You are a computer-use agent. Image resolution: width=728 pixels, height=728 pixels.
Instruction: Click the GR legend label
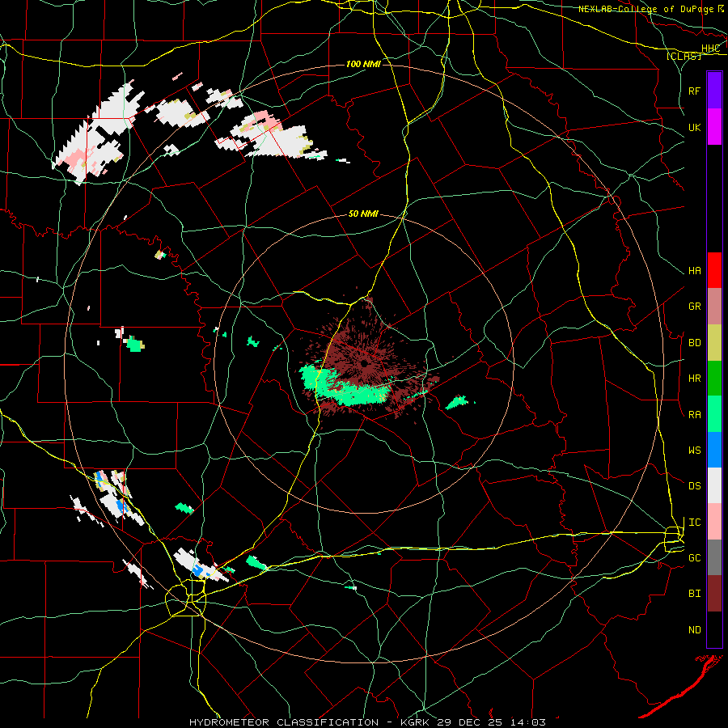[694, 307]
